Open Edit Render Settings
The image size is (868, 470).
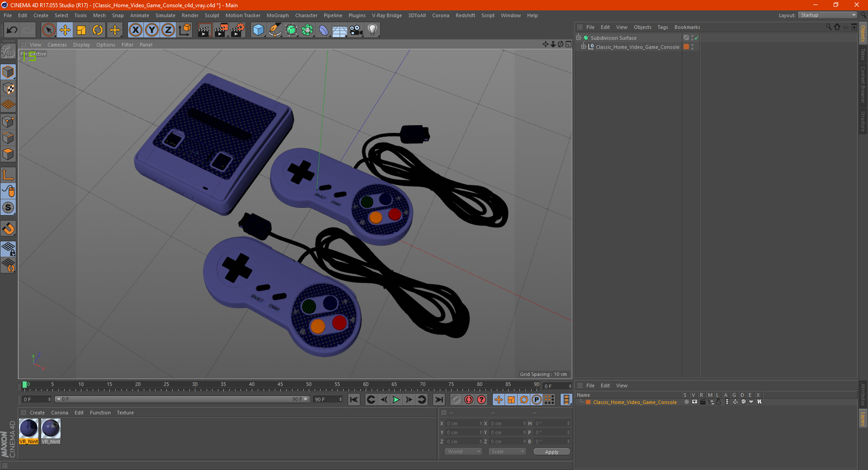(x=238, y=30)
